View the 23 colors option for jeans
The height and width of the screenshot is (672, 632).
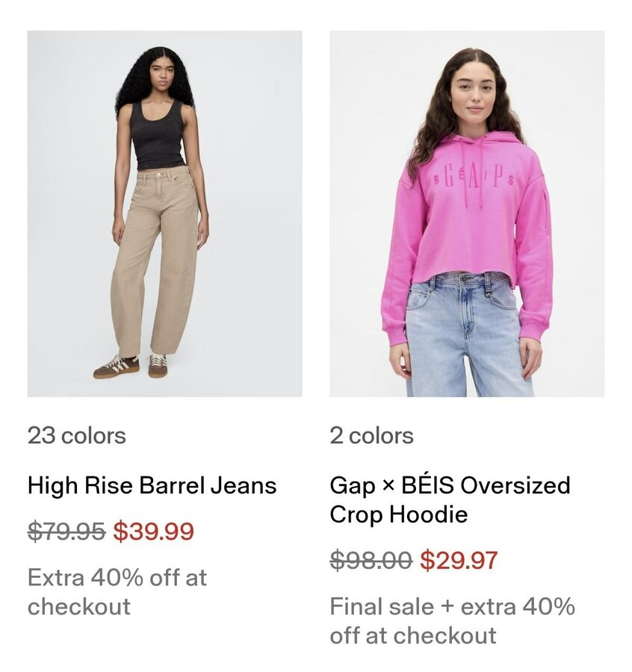coord(77,435)
